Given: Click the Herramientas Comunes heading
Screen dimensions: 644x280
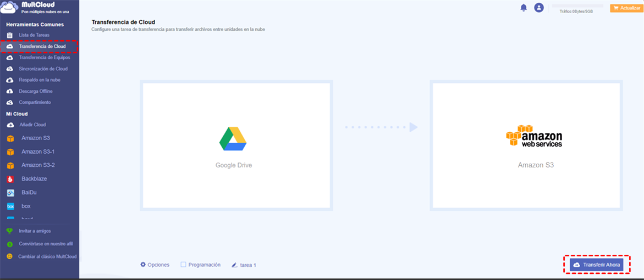Looking at the screenshot, I should [35, 25].
